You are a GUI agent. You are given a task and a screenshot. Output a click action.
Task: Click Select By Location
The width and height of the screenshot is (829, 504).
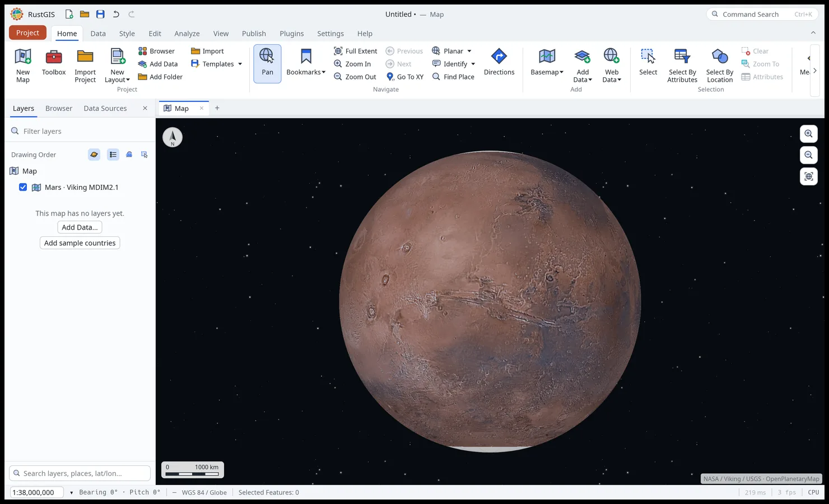pyautogui.click(x=720, y=65)
